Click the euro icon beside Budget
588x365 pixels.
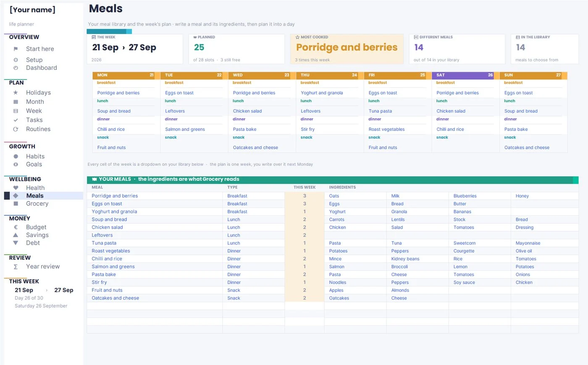tap(16, 227)
